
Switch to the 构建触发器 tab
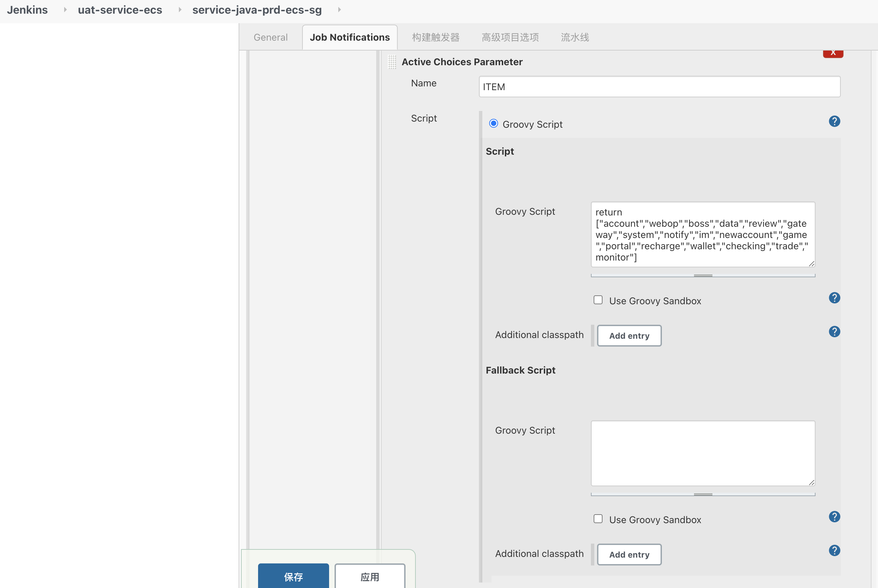[x=435, y=38]
